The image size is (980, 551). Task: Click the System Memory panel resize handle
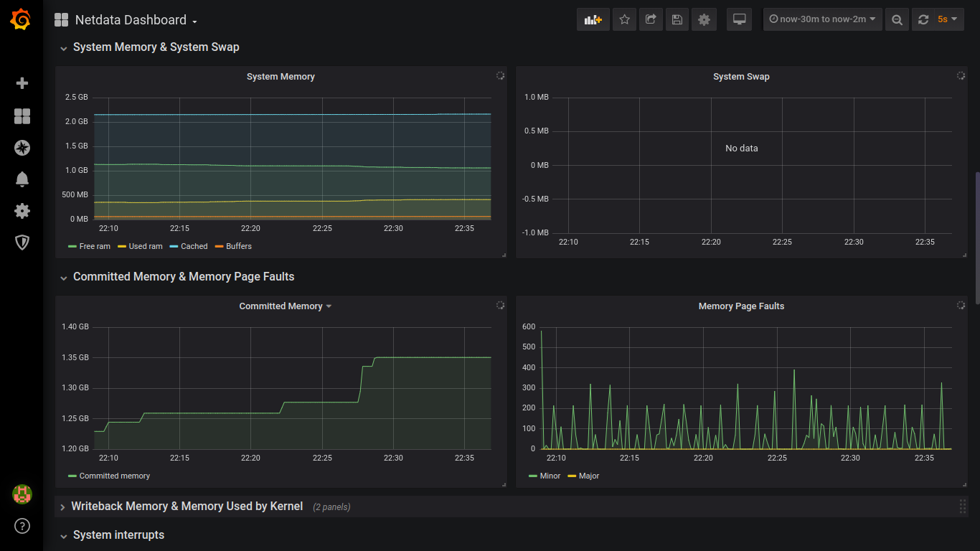[504, 255]
